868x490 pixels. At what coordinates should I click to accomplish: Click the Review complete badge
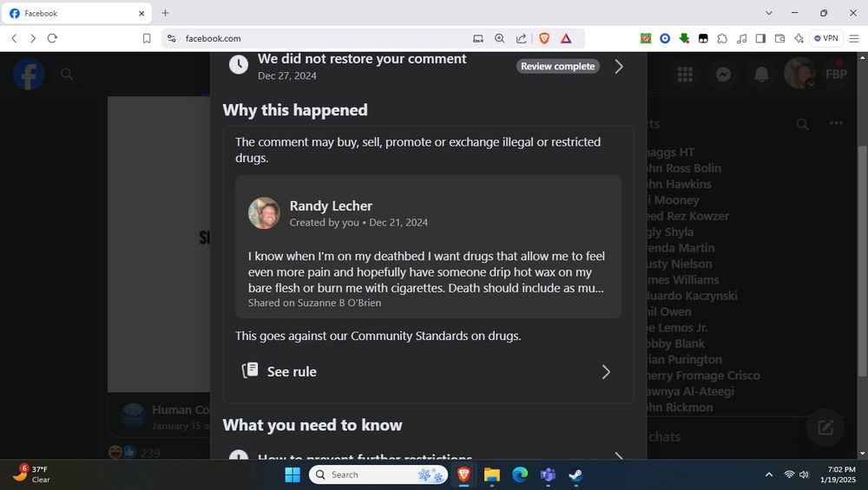pyautogui.click(x=558, y=67)
